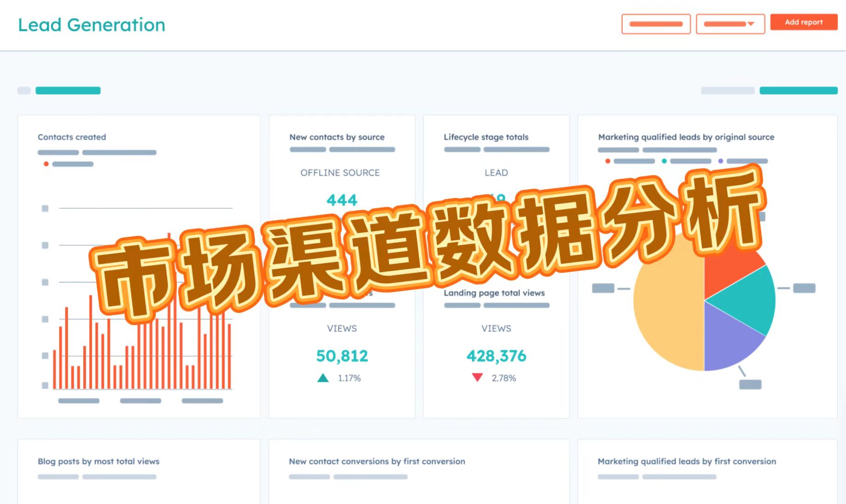Toggle the small gray pill beside the left filter
846x504 pixels.
coord(24,90)
